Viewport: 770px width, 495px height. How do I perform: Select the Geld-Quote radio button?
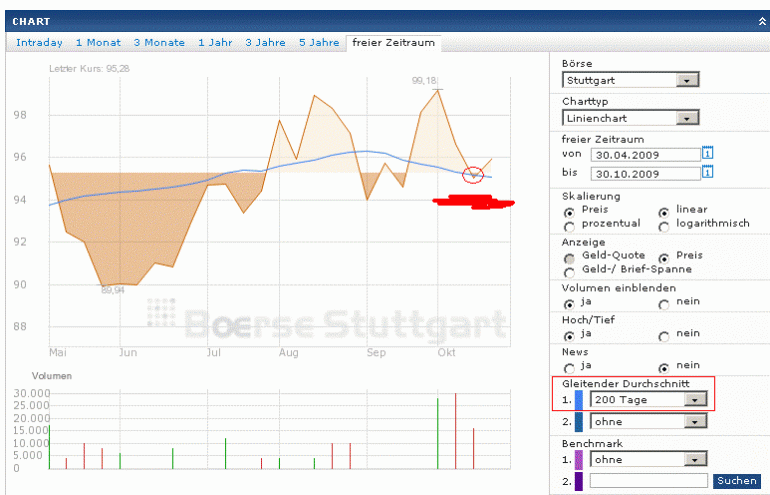coord(569,258)
